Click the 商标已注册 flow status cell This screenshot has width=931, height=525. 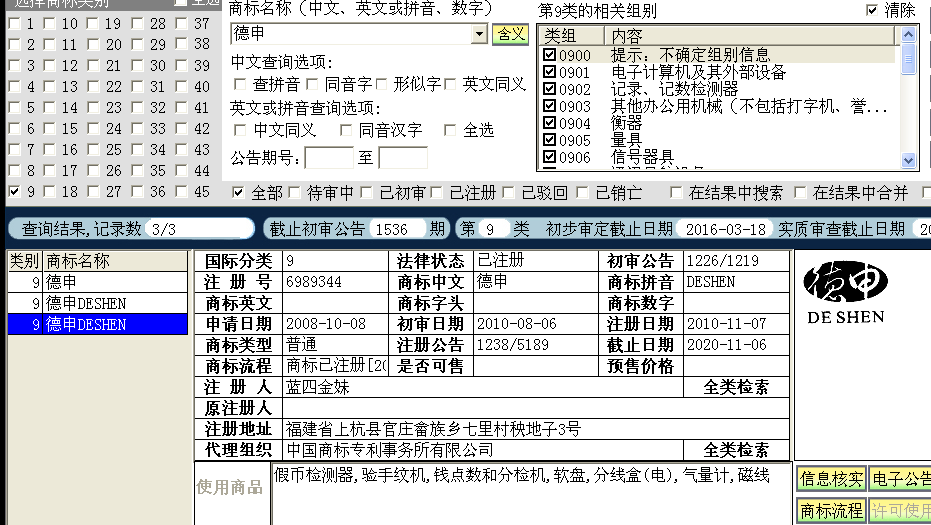coord(336,366)
